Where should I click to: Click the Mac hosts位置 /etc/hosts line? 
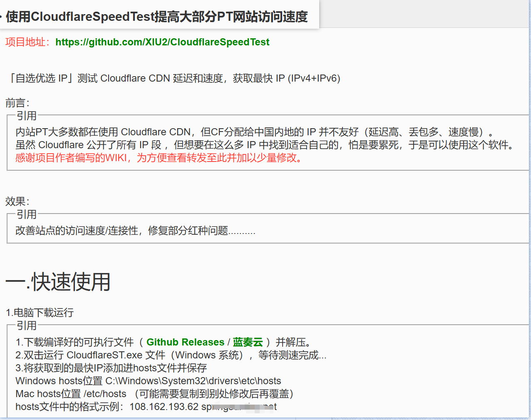pyautogui.click(x=155, y=394)
